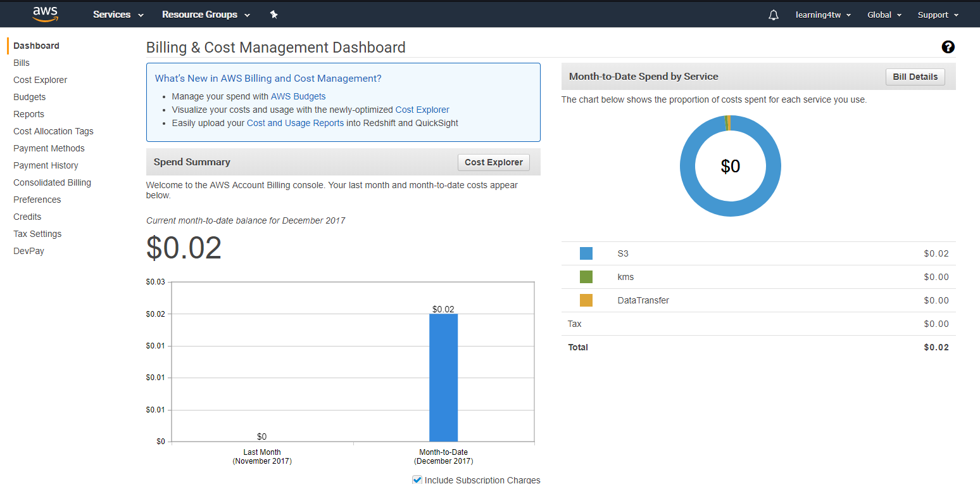980x484 pixels.
Task: Expand the Services dropdown menu
Action: click(118, 15)
